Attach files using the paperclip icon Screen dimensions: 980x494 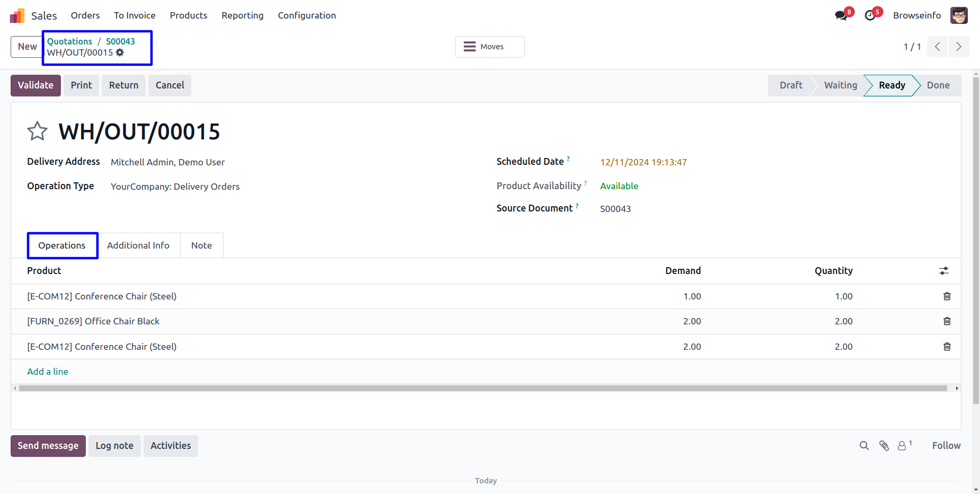884,446
